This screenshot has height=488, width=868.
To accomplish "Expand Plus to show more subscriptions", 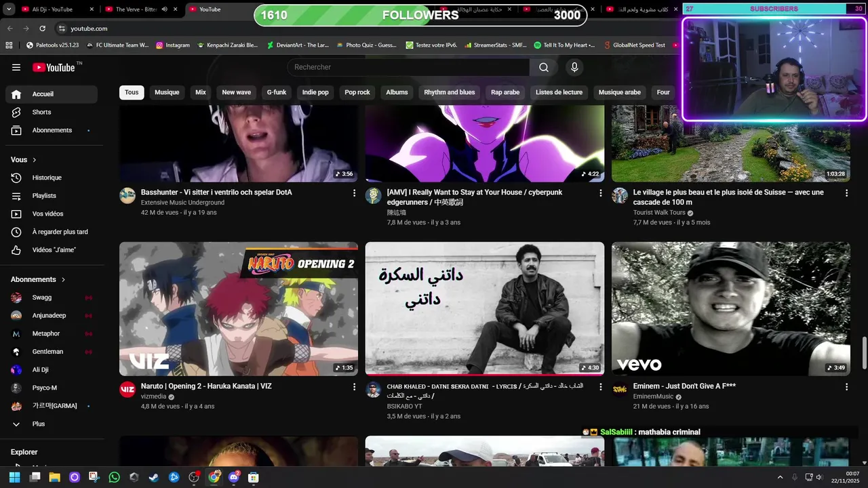I will 51,424.
